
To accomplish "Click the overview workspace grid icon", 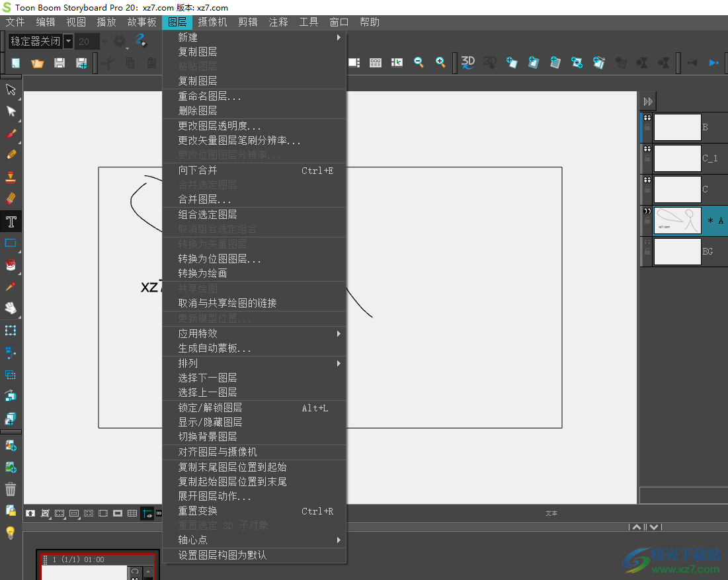I will point(376,63).
